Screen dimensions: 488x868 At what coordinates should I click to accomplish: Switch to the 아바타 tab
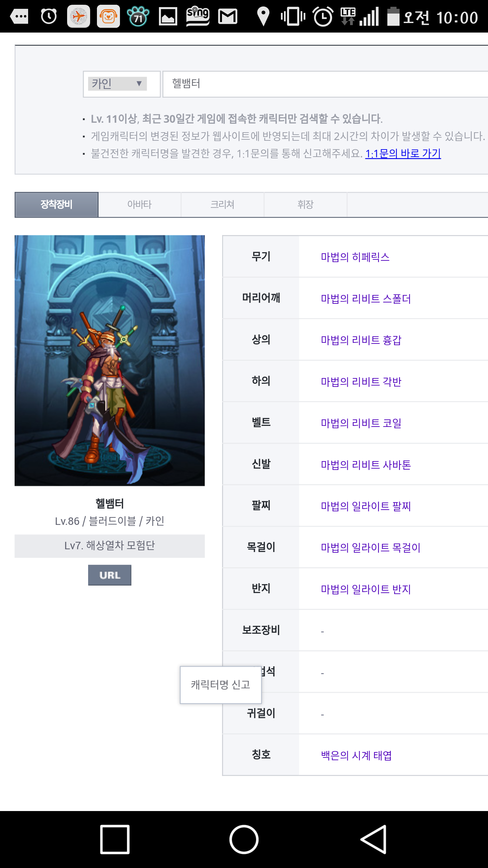pos(140,204)
